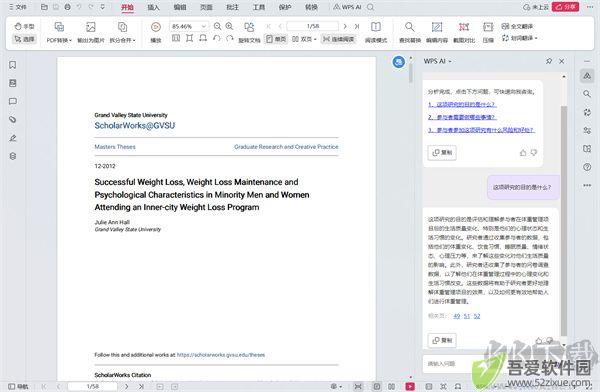Open the Layers panel in left sidebar

(x=13, y=156)
